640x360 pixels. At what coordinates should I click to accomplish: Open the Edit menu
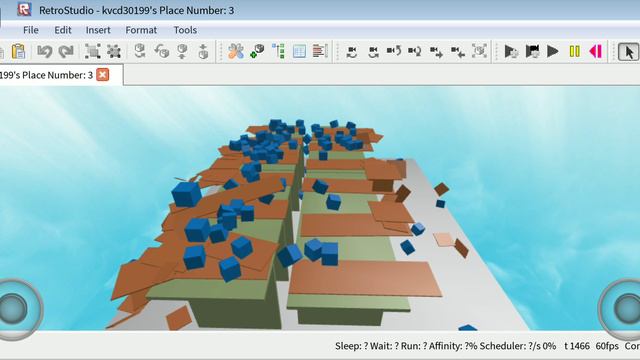coord(63,30)
